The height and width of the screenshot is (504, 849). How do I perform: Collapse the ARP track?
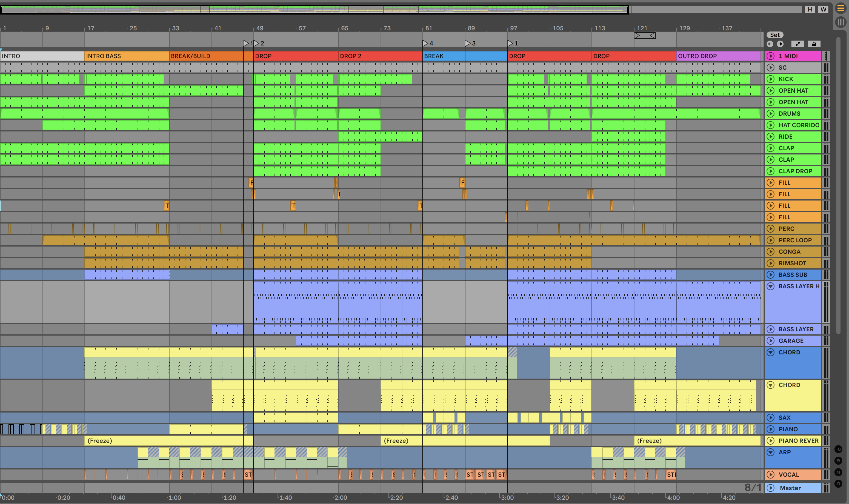771,452
